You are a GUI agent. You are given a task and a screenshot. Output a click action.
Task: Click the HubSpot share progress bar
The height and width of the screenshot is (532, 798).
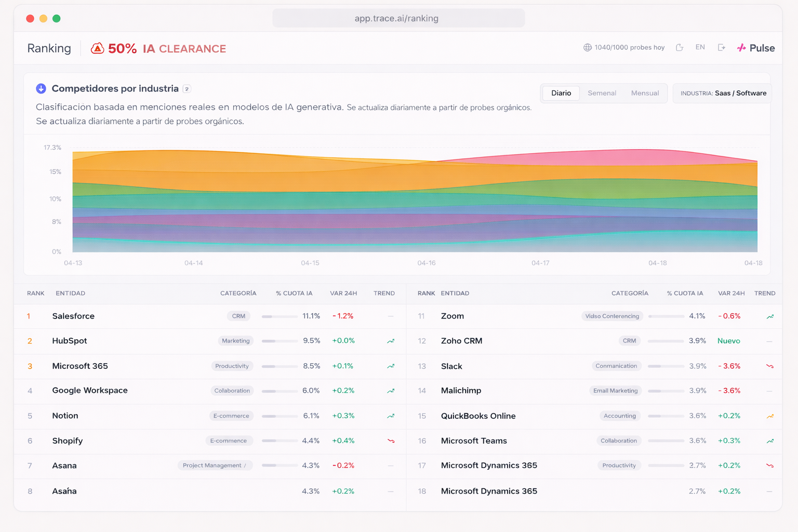[x=279, y=341]
